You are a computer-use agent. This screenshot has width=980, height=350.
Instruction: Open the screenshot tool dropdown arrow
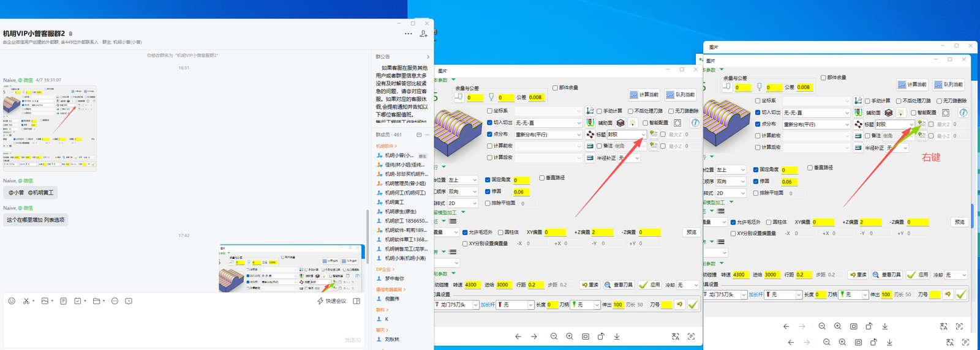[x=33, y=301]
